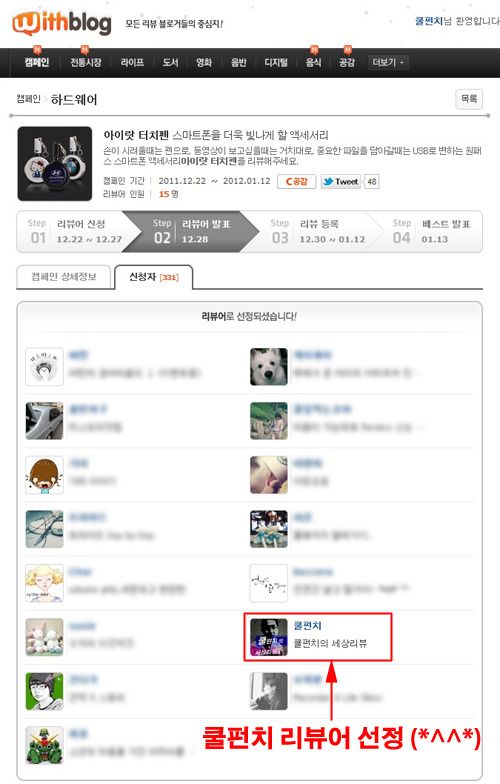Click the Gundam robot avatar
500x784 pixels.
(x=44, y=745)
